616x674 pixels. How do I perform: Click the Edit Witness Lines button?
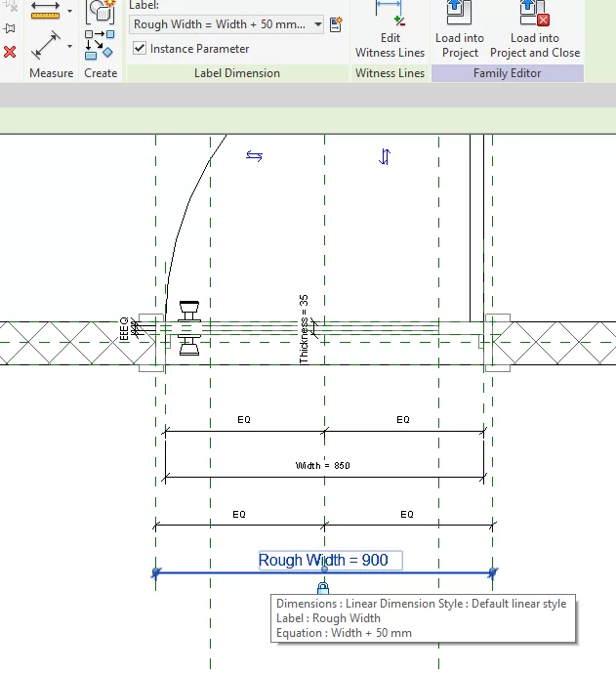tap(390, 30)
